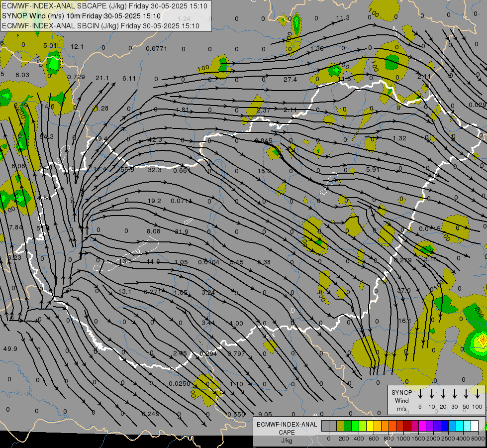Select the white swatch in the CAPE legend

pyautogui.click(x=475, y=426)
